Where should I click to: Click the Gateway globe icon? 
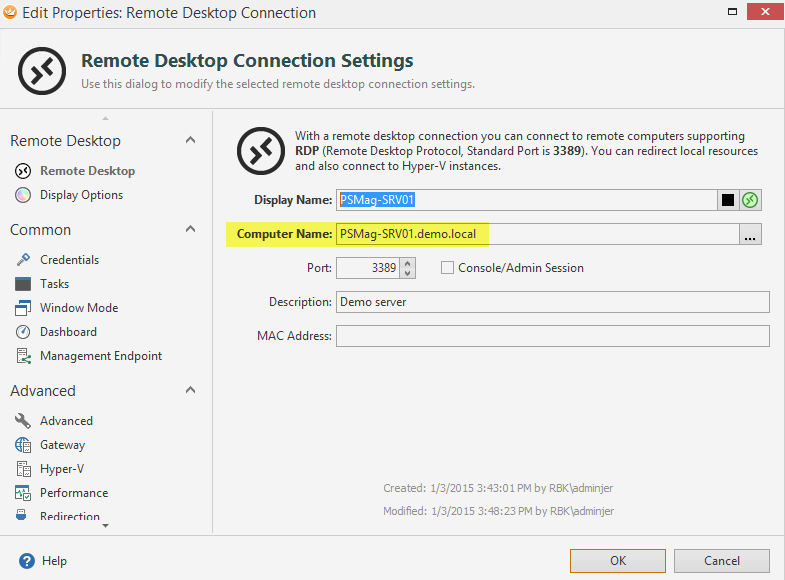pyautogui.click(x=23, y=445)
